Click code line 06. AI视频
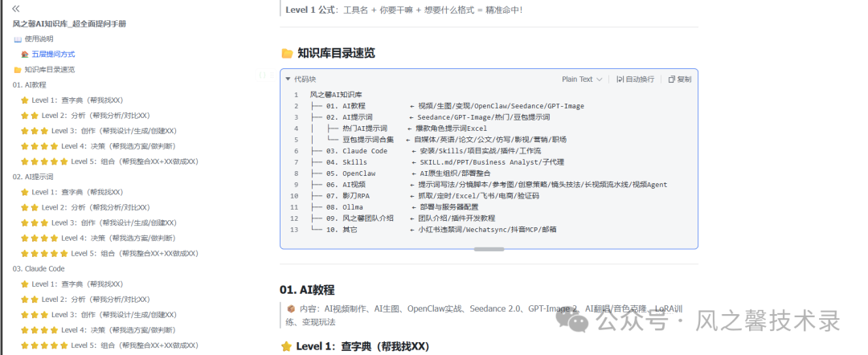This screenshot has height=355, width=868. (489, 185)
